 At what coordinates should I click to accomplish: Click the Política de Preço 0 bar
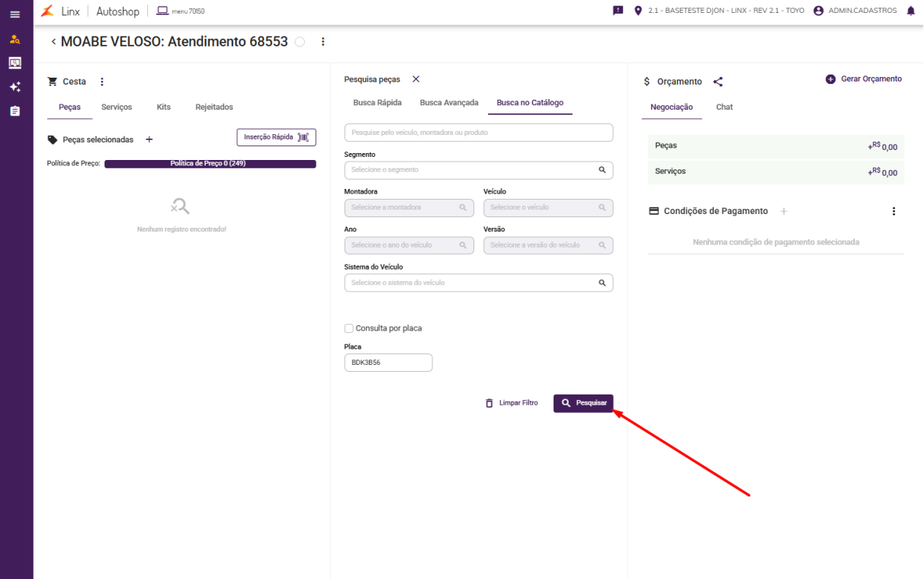click(x=210, y=164)
